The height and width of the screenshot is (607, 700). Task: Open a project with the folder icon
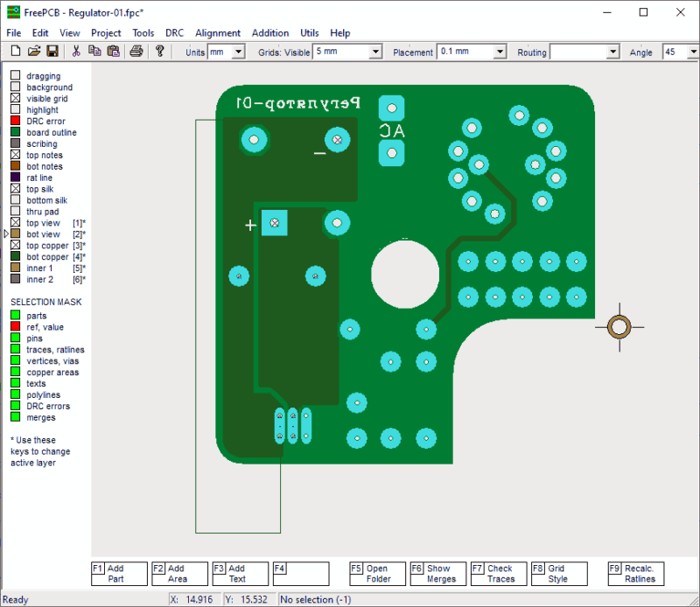tap(34, 52)
